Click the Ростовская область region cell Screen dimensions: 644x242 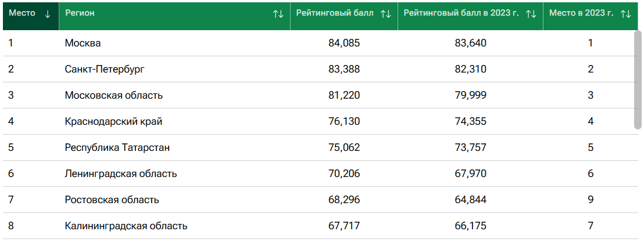[112, 200]
